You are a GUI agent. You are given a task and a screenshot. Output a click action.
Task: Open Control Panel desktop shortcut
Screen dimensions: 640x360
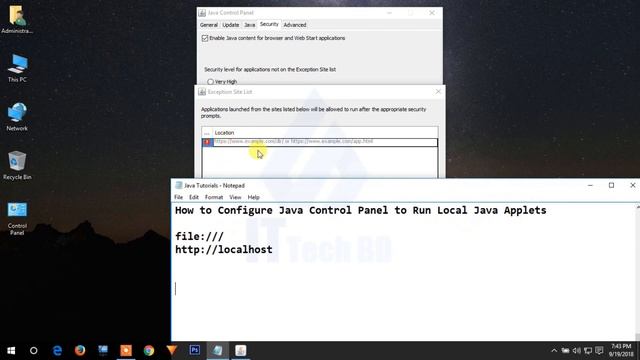point(17,218)
